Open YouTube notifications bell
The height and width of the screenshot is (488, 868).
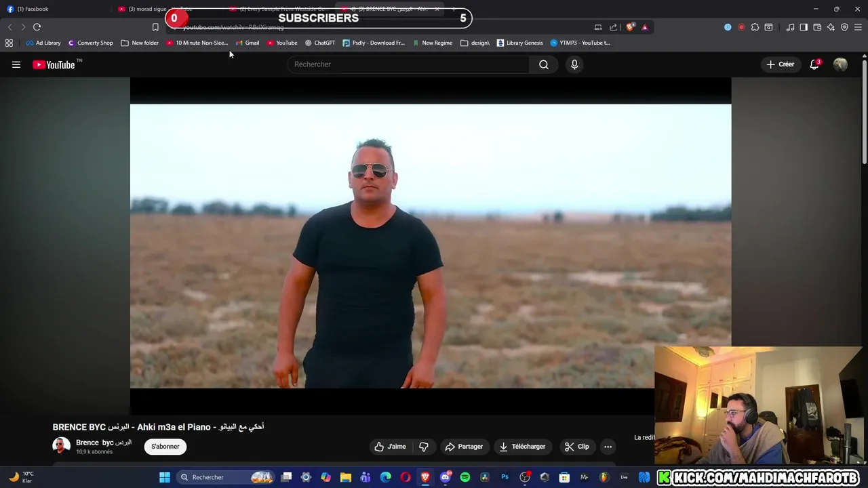pos(814,64)
